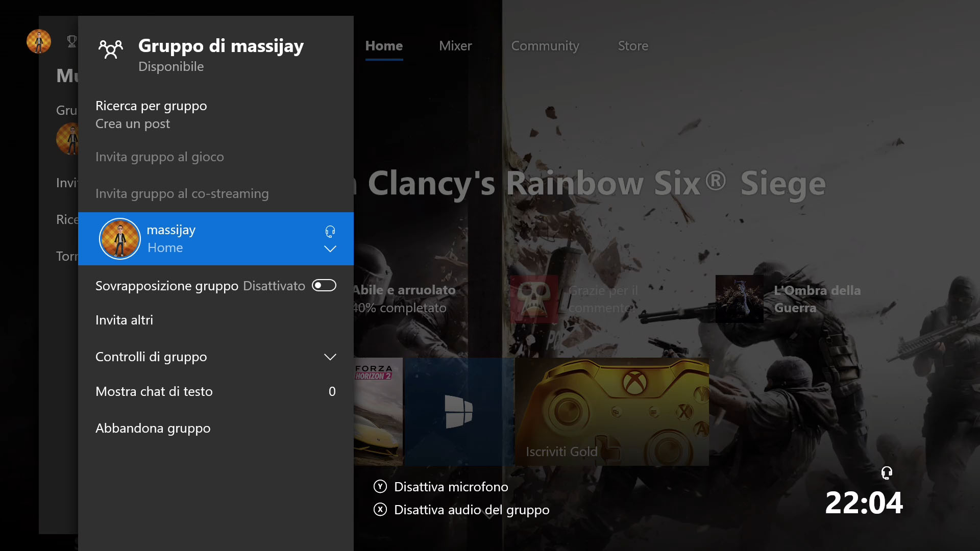Click the 22:04 clock
The height and width of the screenshot is (551, 980).
[x=864, y=503]
